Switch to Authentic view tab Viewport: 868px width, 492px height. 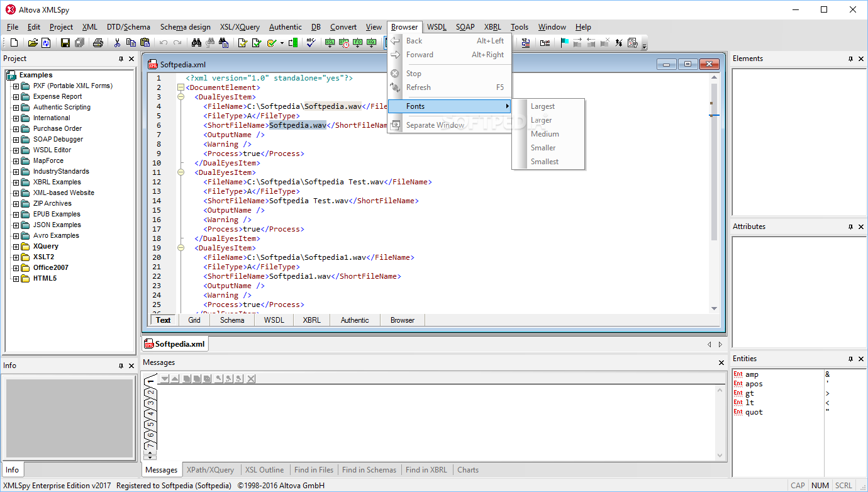[x=355, y=320]
